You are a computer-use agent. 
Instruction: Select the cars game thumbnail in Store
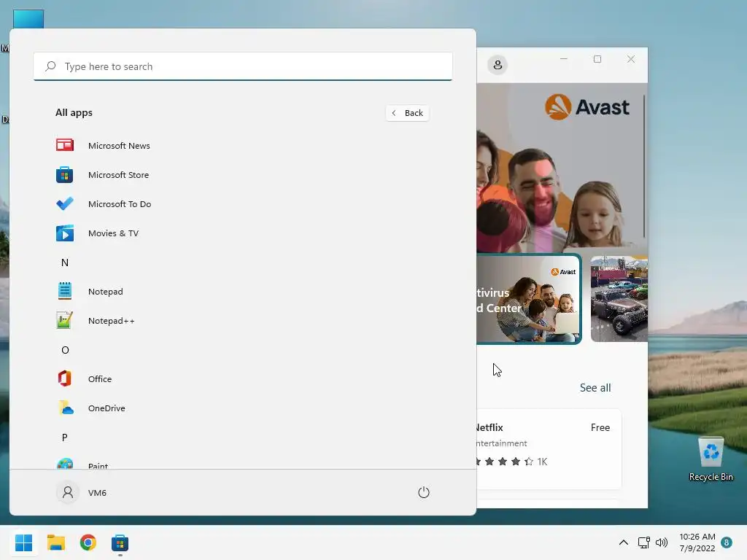pos(619,298)
